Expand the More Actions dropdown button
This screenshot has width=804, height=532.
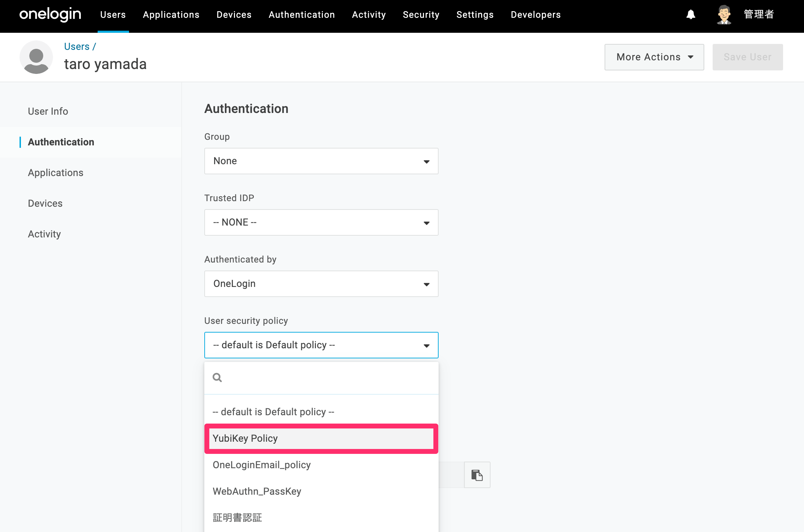654,57
